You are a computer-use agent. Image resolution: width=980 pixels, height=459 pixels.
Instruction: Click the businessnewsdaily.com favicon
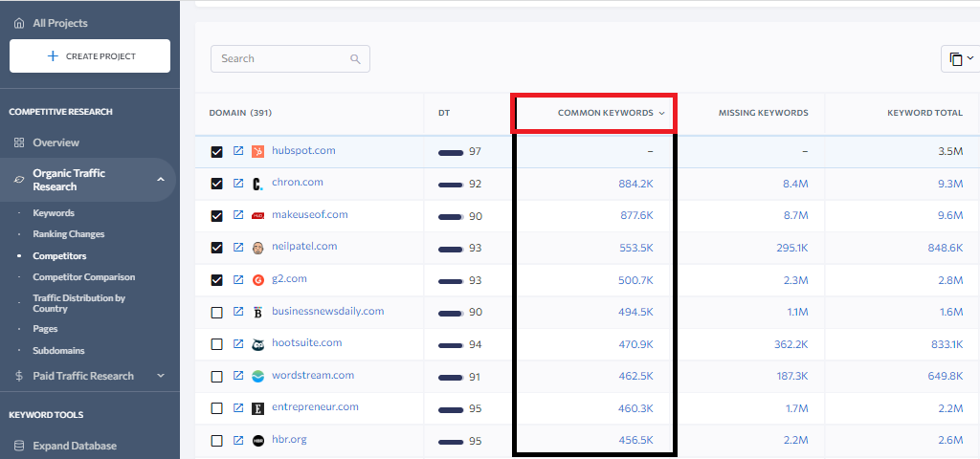coord(258,313)
